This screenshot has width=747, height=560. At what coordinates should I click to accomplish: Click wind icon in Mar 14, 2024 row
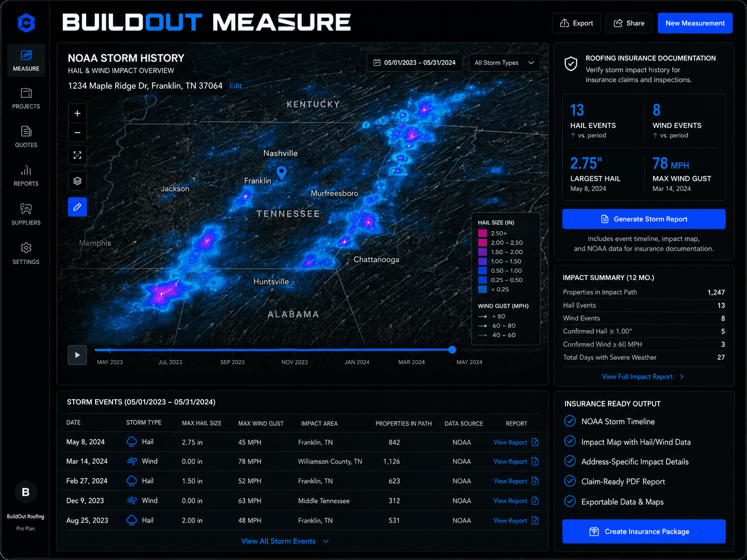click(132, 461)
